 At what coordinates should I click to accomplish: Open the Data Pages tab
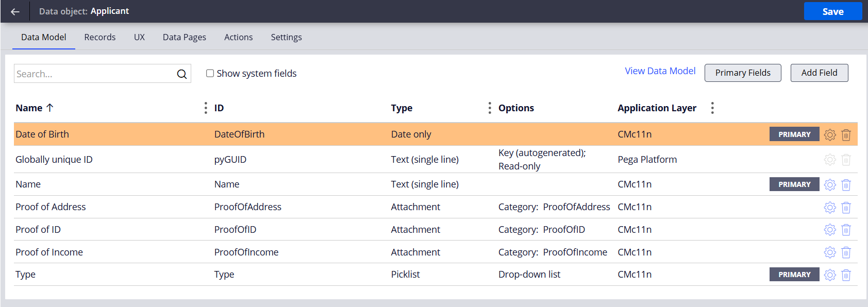(x=184, y=37)
